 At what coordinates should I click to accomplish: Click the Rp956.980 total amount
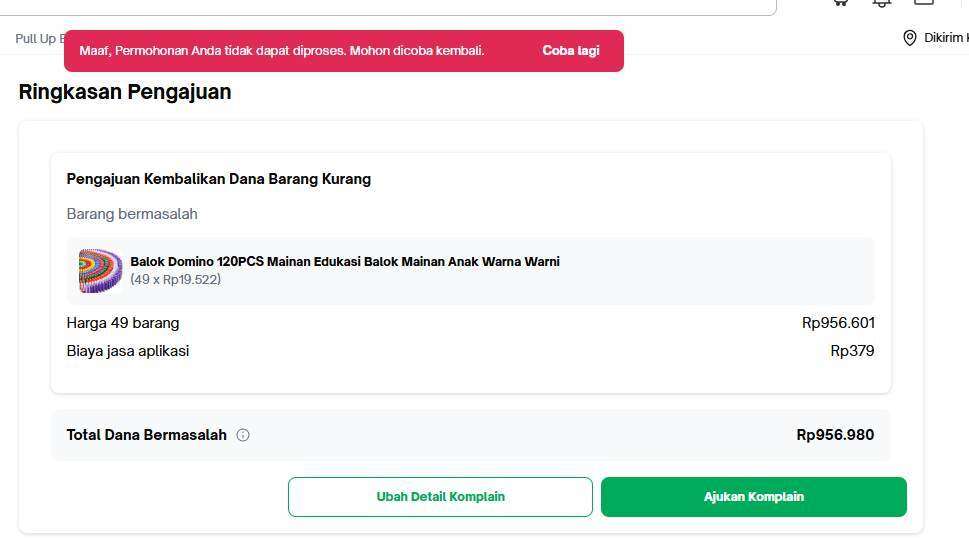(x=835, y=435)
